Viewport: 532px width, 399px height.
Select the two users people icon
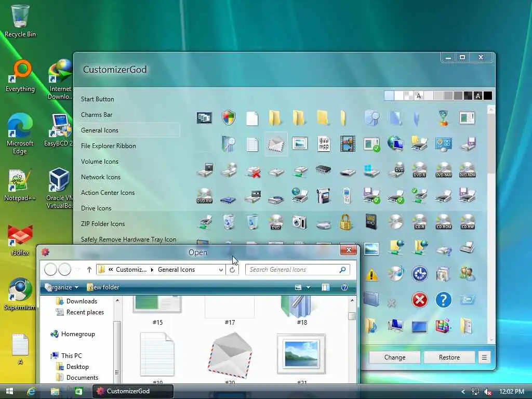(467, 274)
